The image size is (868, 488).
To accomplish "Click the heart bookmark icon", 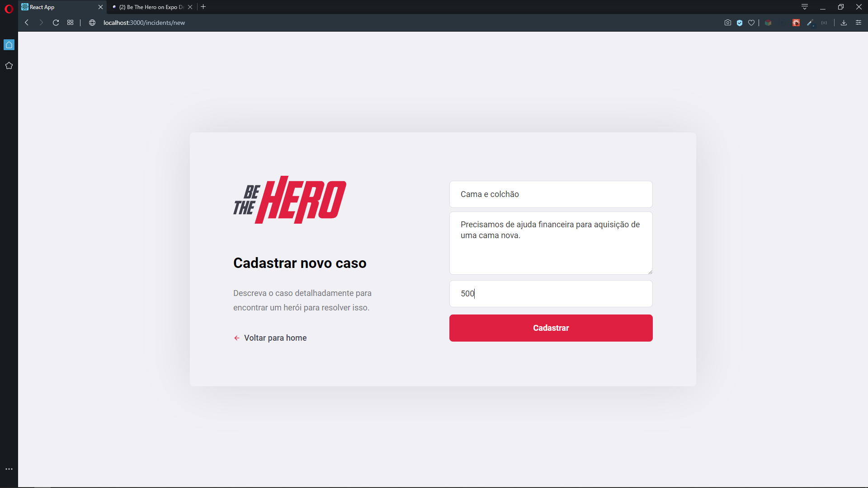I will pos(751,23).
